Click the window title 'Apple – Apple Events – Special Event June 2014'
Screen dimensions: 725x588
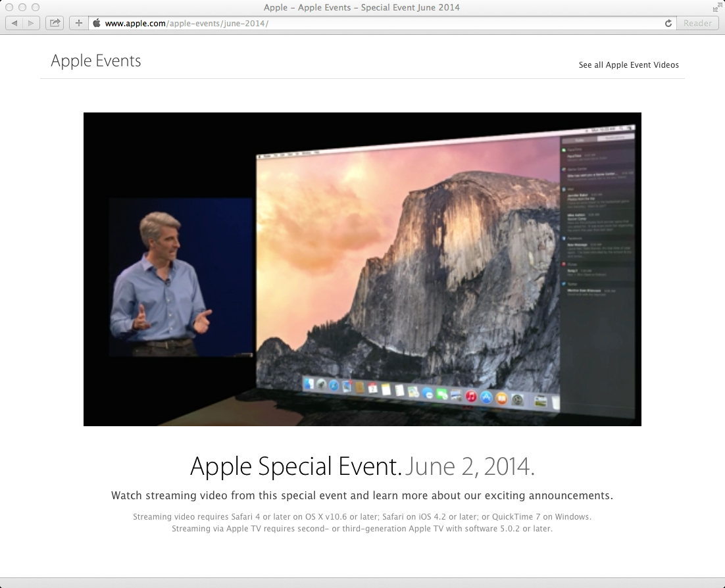pyautogui.click(x=362, y=7)
